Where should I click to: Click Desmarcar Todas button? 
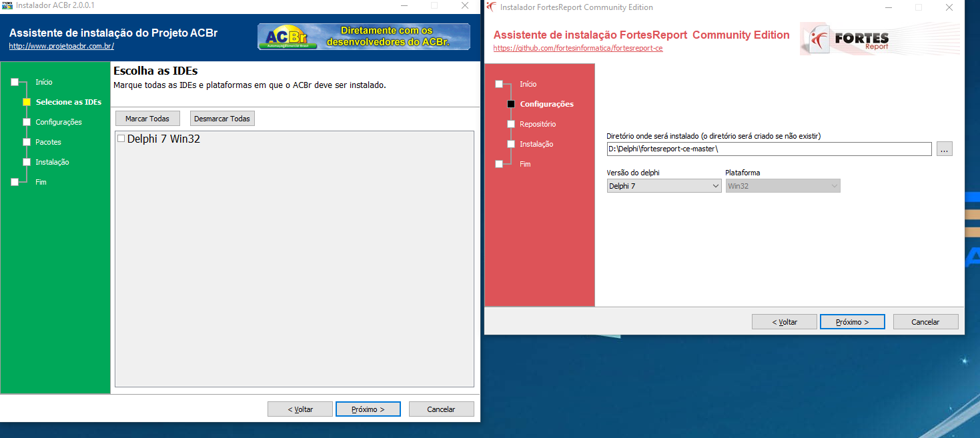coord(222,119)
